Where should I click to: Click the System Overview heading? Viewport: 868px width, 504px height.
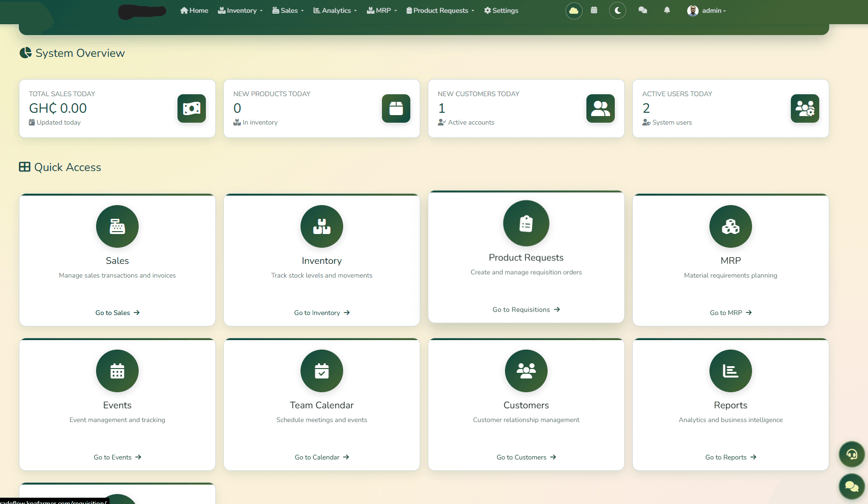(x=72, y=53)
